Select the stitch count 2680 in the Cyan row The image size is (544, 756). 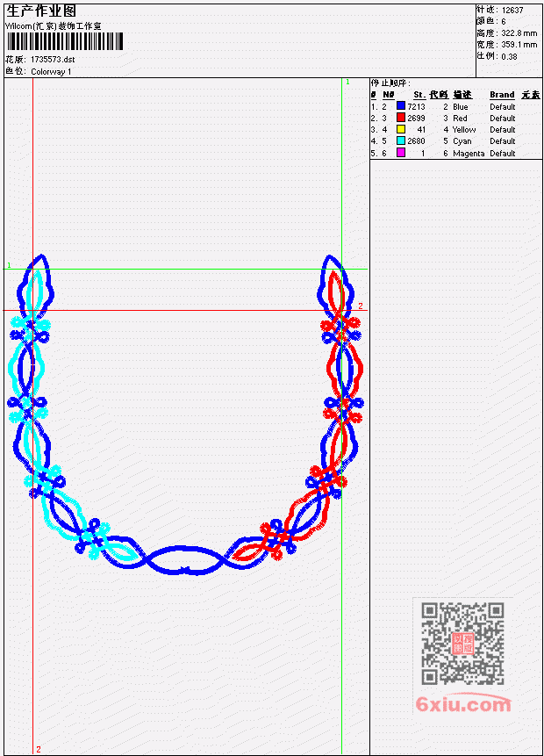click(416, 141)
